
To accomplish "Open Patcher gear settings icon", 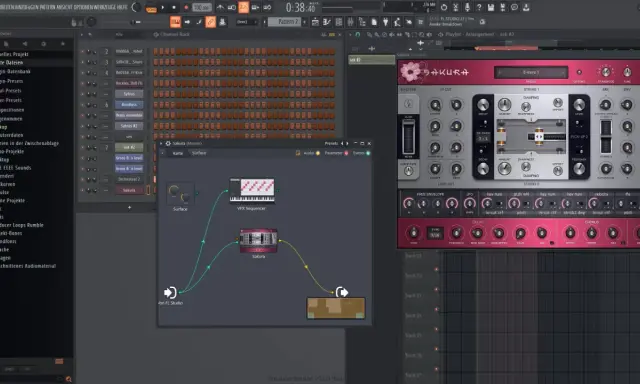I will point(168,143).
